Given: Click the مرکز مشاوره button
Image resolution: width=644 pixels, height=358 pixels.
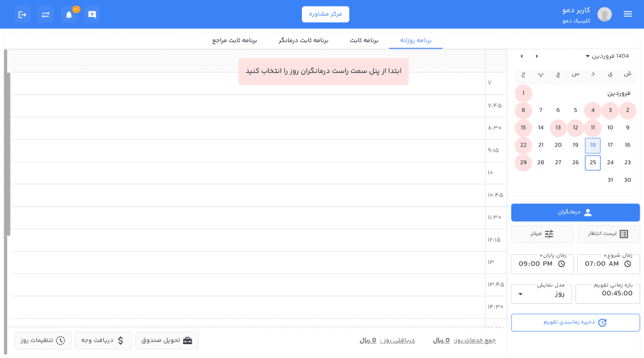Looking at the screenshot, I should tap(325, 14).
